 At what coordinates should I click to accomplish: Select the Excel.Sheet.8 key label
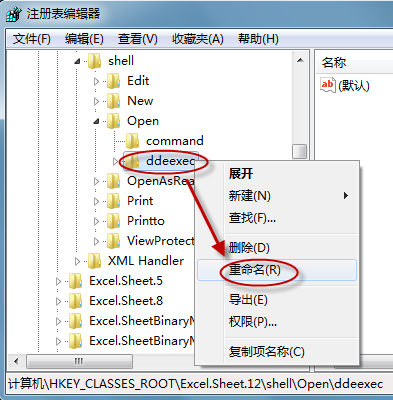coord(126,301)
